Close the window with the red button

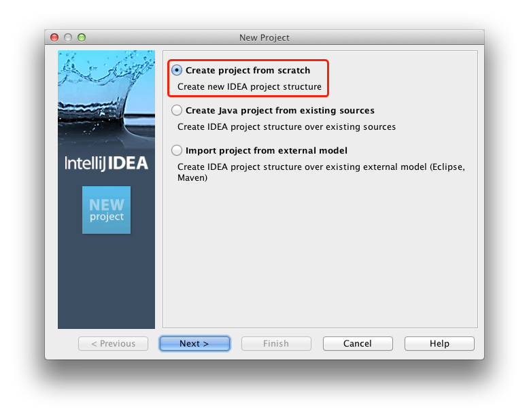[54, 37]
